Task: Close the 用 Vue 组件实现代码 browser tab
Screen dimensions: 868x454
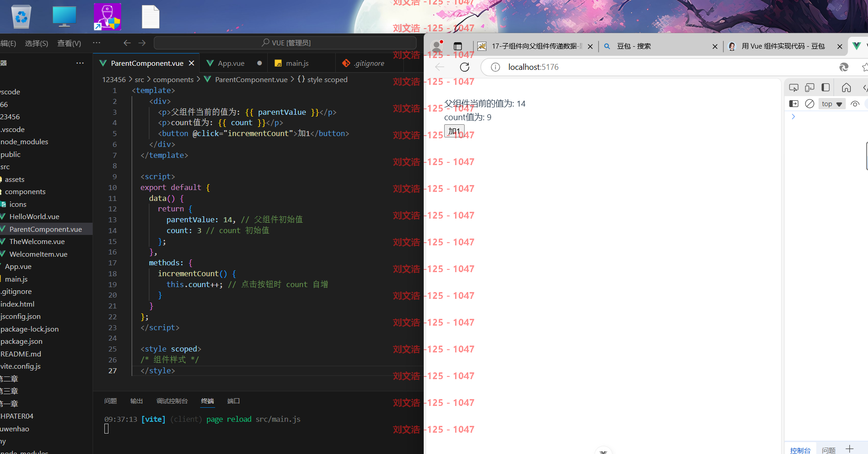Action: (839, 46)
